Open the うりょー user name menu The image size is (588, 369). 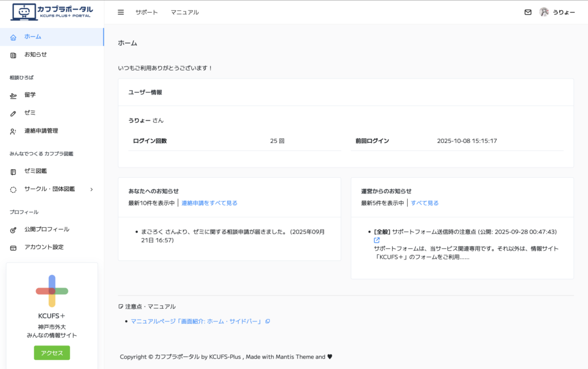pyautogui.click(x=563, y=12)
